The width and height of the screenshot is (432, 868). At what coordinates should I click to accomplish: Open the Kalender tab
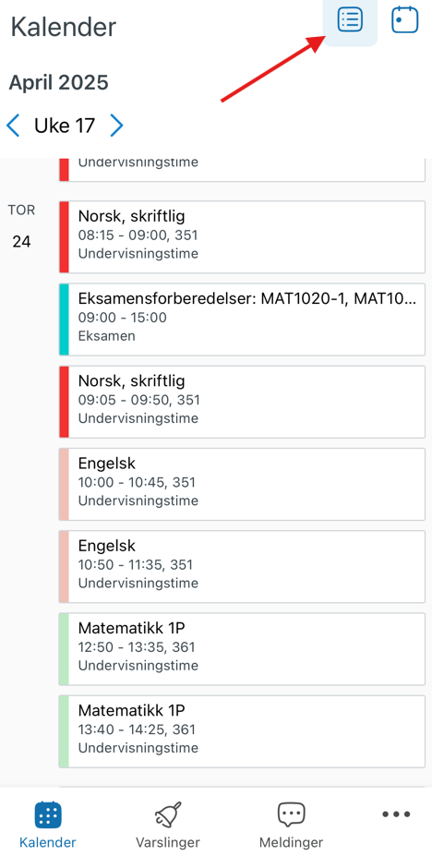click(x=48, y=826)
